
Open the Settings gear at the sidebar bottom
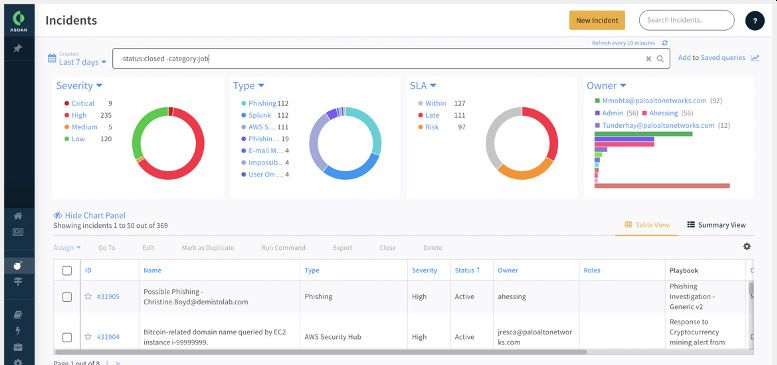click(18, 362)
